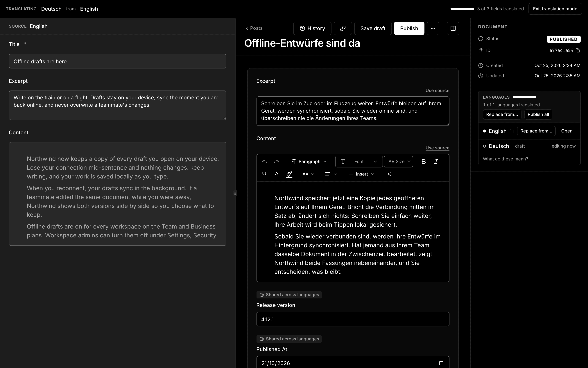The height and width of the screenshot is (368, 588).
Task: Click Use source above the Excerpt field
Action: point(437,91)
